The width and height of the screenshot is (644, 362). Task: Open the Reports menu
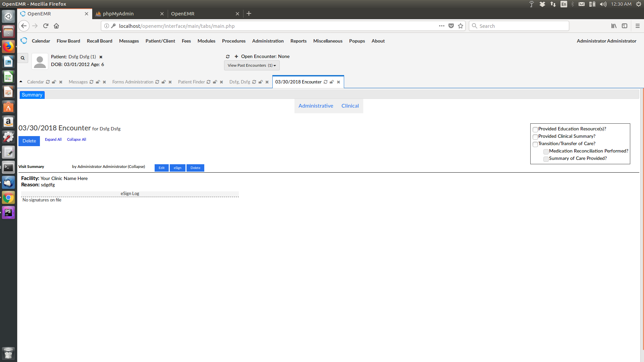(x=298, y=41)
